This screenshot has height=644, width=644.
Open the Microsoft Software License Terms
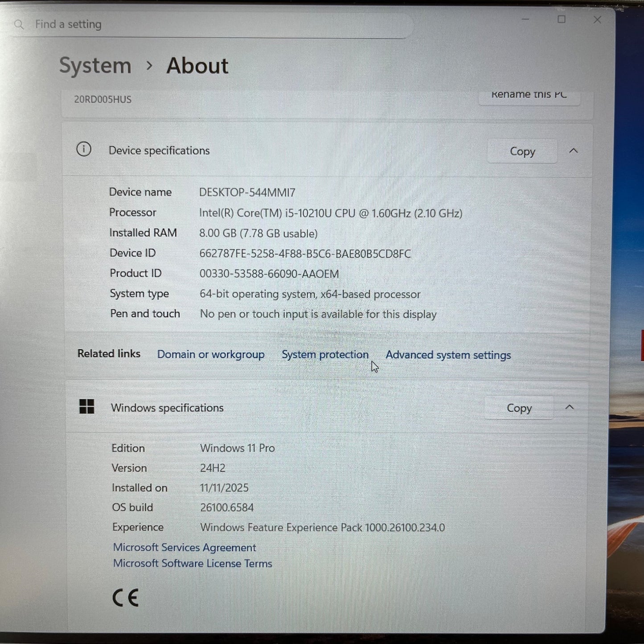click(x=192, y=563)
